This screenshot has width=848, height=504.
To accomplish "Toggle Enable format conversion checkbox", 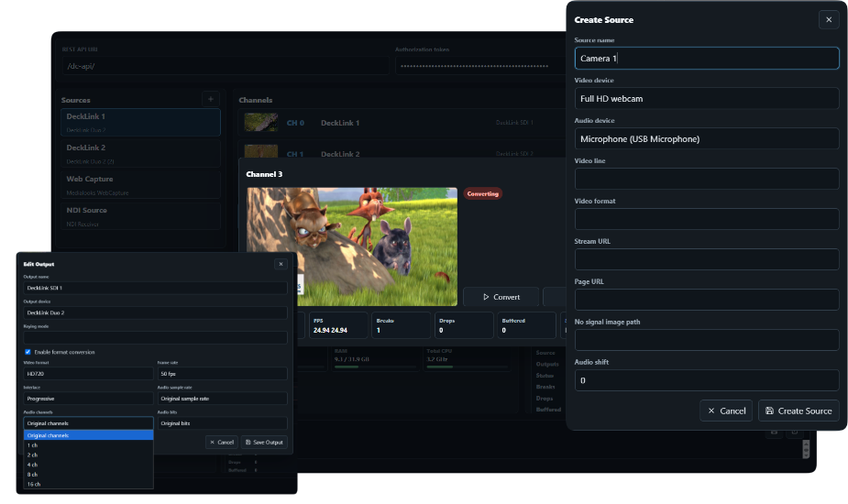I will tap(28, 352).
